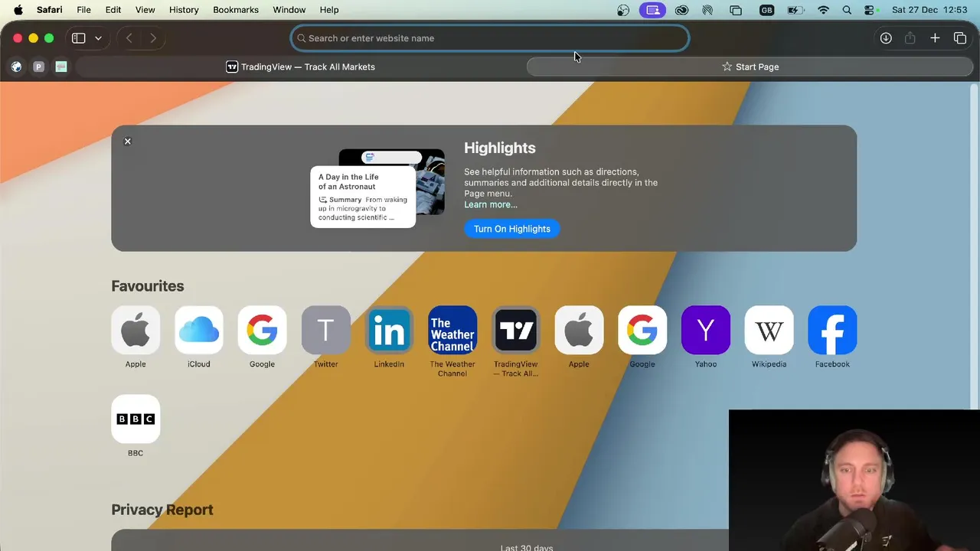Click the date and time clock
This screenshot has height=551, width=980.
(x=929, y=10)
